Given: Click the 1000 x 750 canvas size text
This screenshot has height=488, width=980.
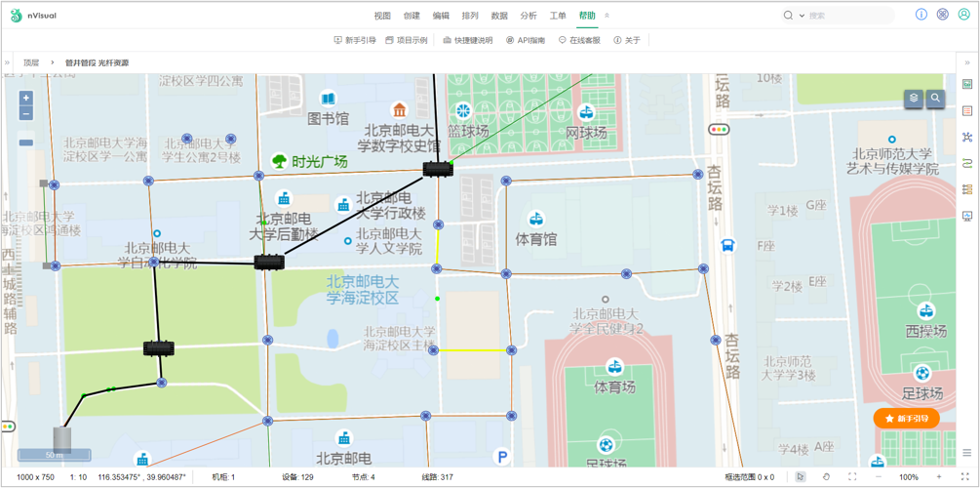Looking at the screenshot, I should 35,476.
